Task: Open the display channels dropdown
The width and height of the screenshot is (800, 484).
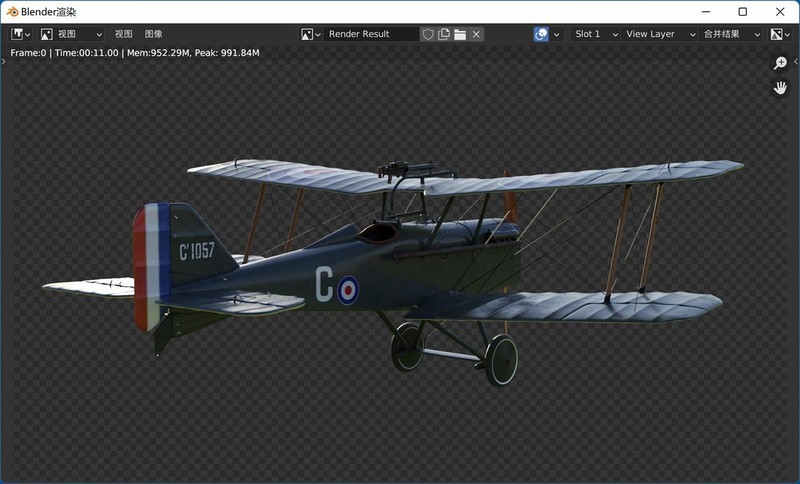Action: point(778,34)
